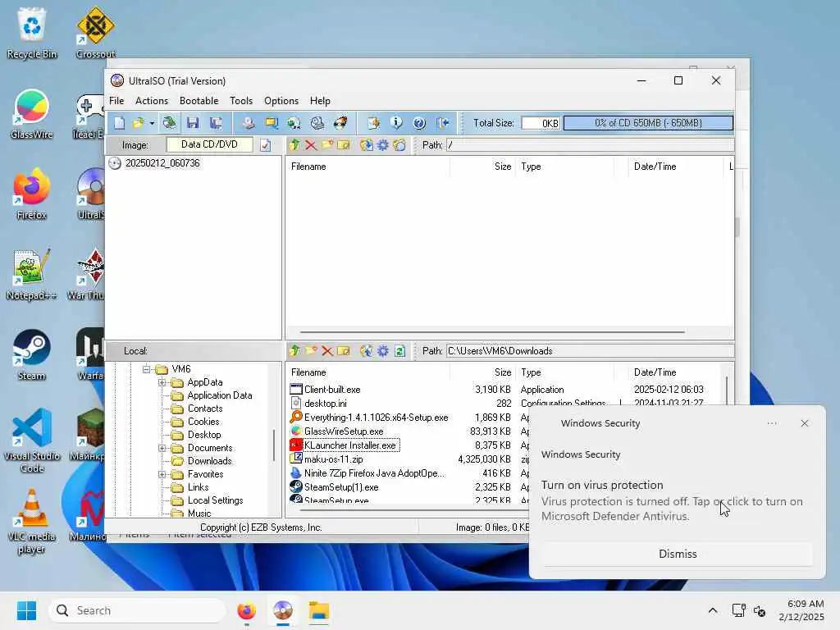Open the File menu
Viewport: 840px width, 630px height.
pyautogui.click(x=116, y=101)
